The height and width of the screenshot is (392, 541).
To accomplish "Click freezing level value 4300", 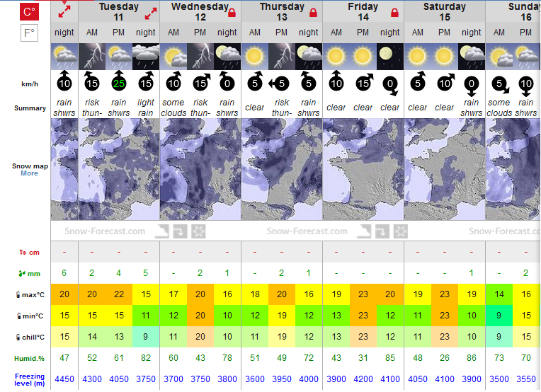I will point(92,379).
